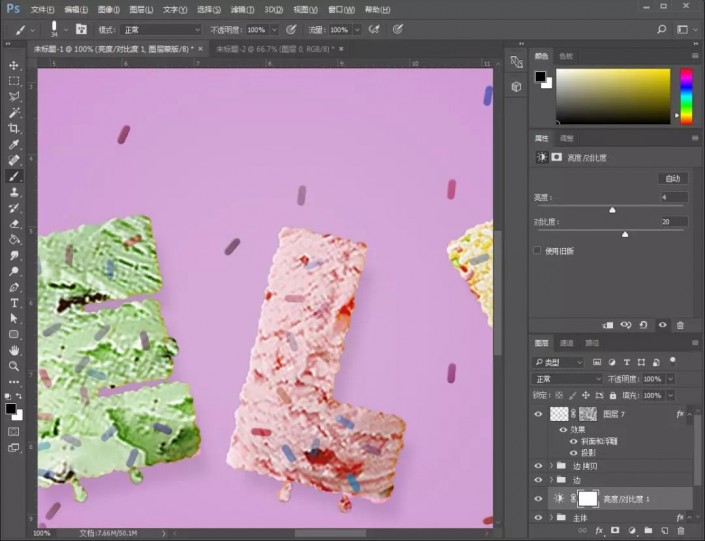The width and height of the screenshot is (705, 541).
Task: Open the layer filter 类型 dropdown
Action: (x=558, y=362)
